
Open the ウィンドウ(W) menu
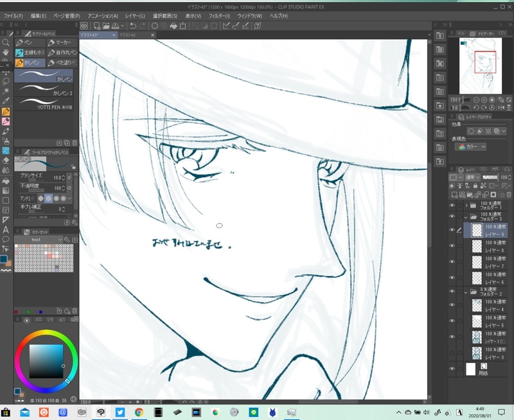tap(250, 15)
